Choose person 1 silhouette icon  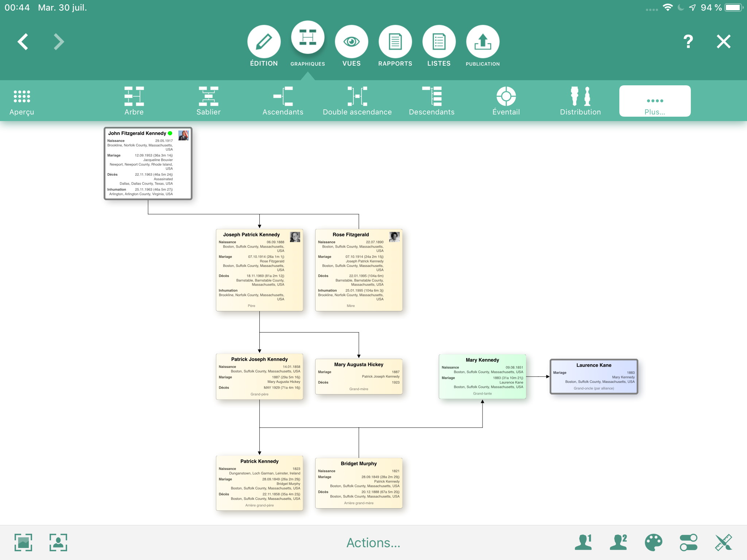click(x=583, y=542)
